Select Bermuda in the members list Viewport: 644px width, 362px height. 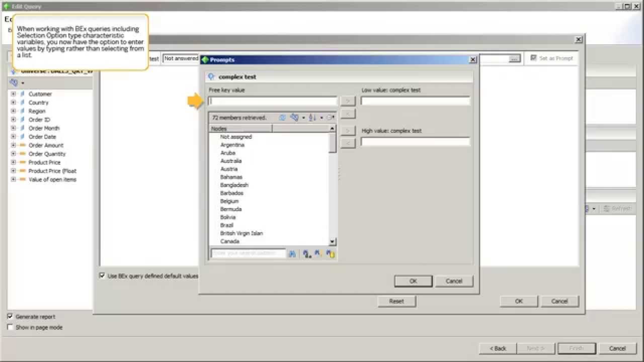231,209
